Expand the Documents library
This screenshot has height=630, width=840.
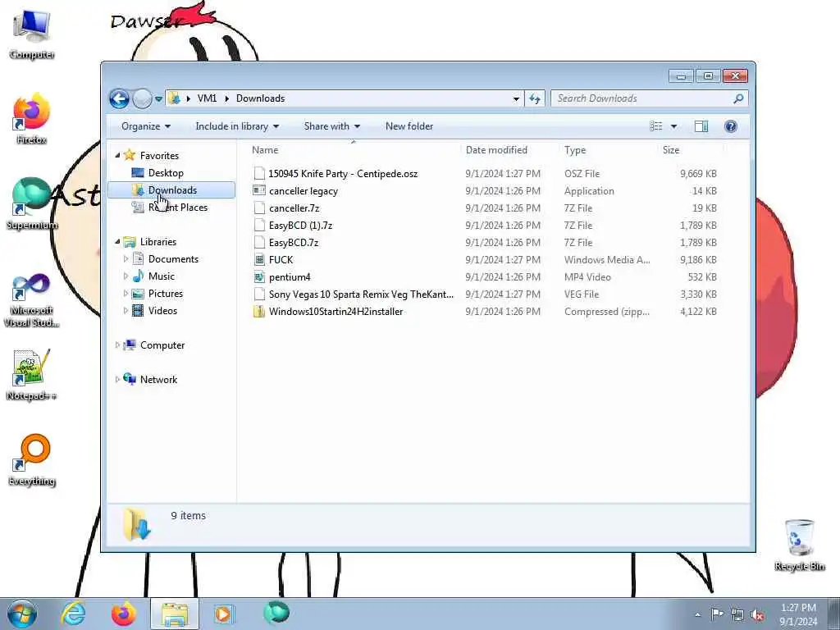point(126,259)
